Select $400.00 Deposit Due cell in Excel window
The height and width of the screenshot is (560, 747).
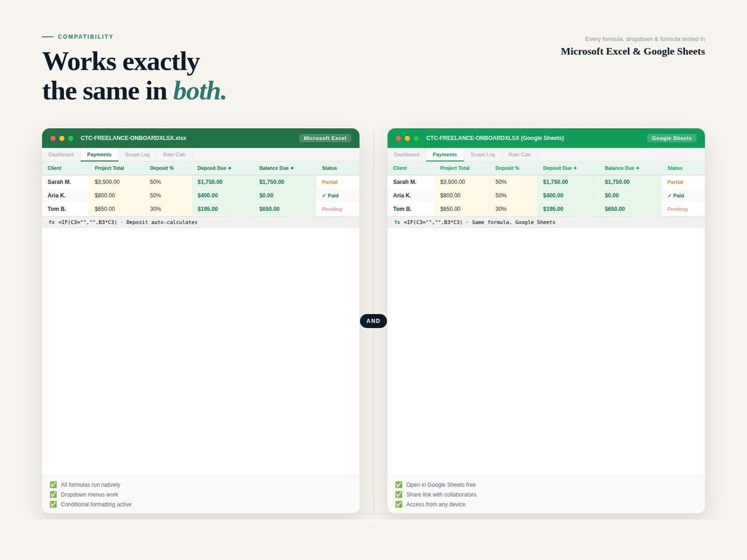[x=223, y=195]
